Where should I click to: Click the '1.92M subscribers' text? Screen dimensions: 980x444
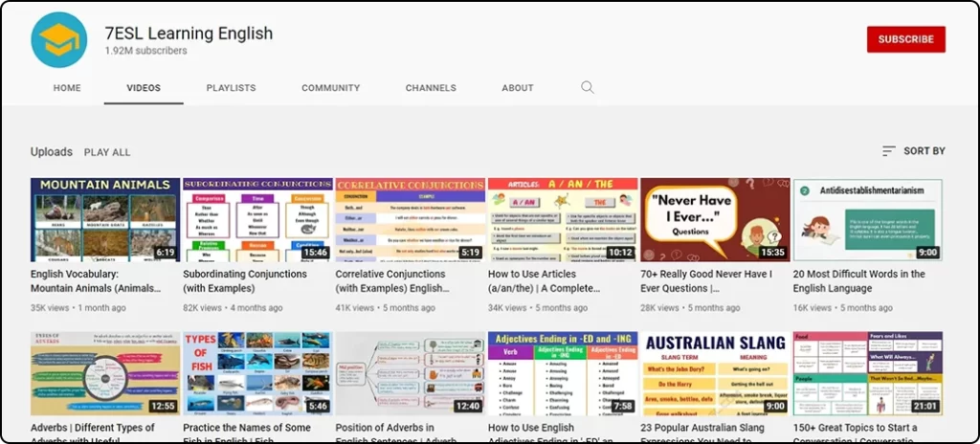click(145, 51)
